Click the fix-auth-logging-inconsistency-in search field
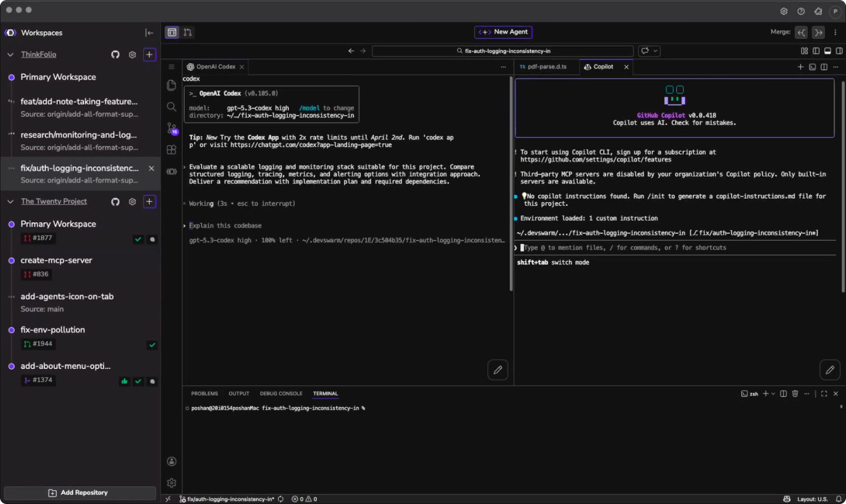This screenshot has width=846, height=504. (503, 51)
